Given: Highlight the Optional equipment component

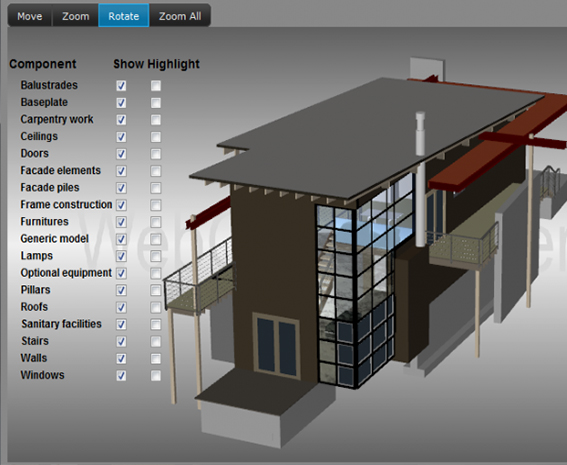Looking at the screenshot, I should pos(156,273).
